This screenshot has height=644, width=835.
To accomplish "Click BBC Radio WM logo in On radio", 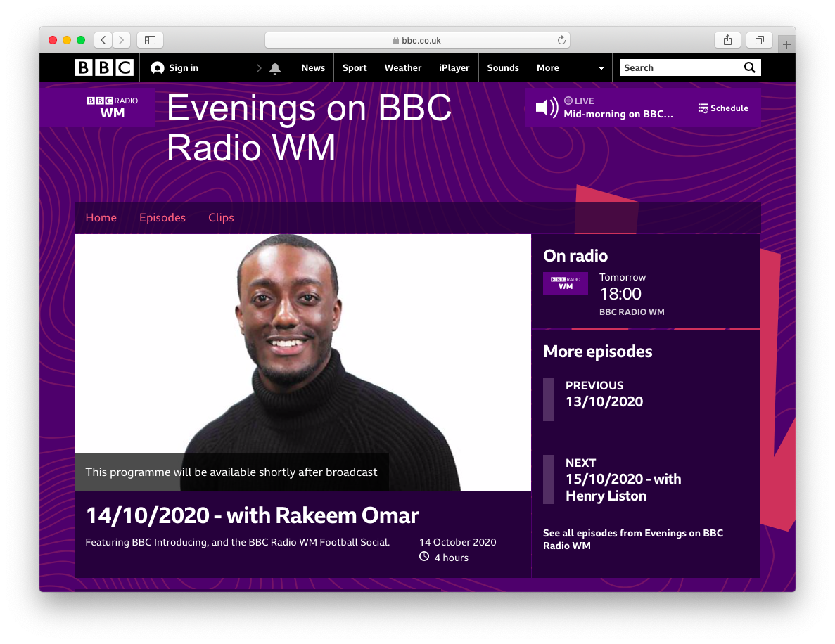I will point(566,283).
